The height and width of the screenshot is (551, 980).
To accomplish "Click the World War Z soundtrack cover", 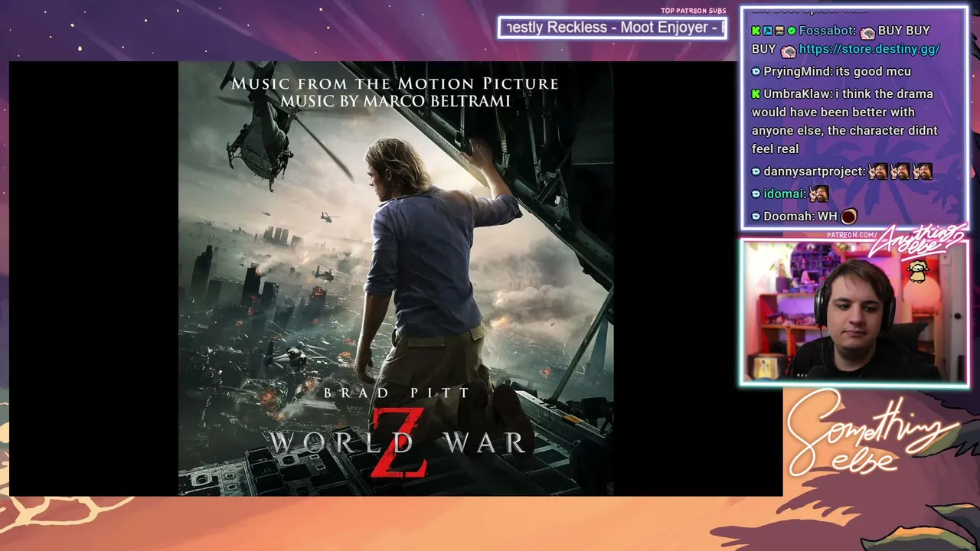I will click(396, 279).
